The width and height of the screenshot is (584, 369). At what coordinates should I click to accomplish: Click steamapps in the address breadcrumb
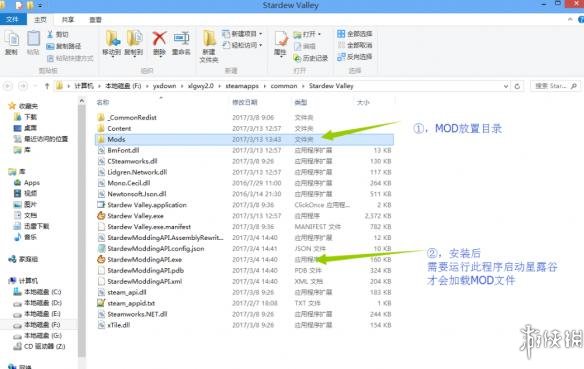pos(242,86)
